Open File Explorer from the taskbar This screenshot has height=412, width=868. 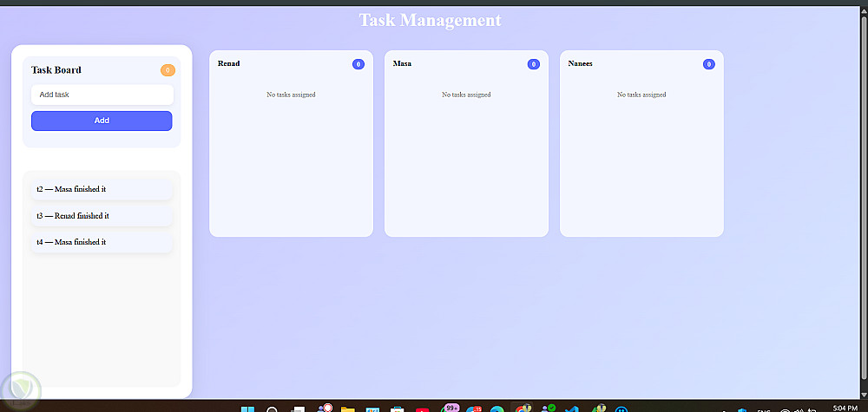click(348, 409)
